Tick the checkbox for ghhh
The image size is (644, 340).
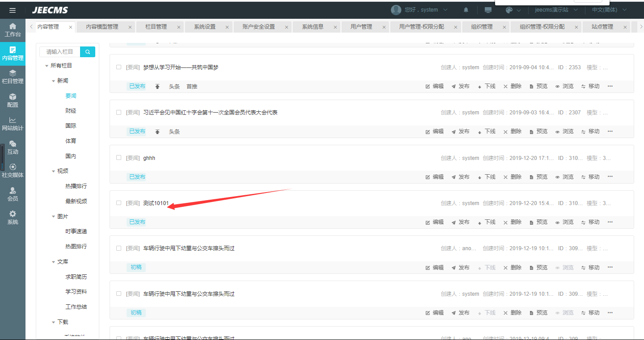coord(119,158)
